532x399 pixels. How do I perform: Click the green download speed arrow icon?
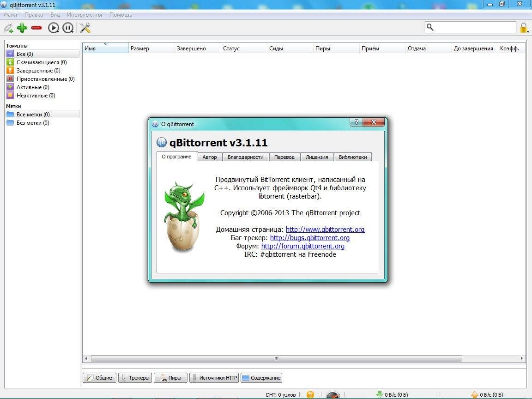380,394
